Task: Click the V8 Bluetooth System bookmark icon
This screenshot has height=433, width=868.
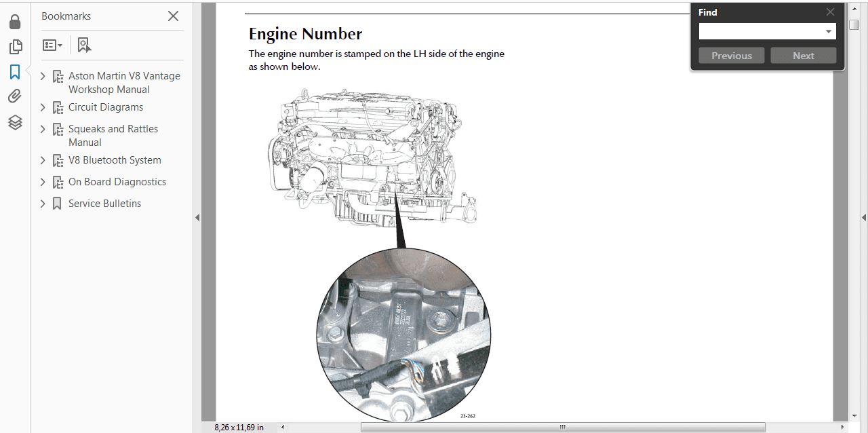Action: click(x=58, y=161)
